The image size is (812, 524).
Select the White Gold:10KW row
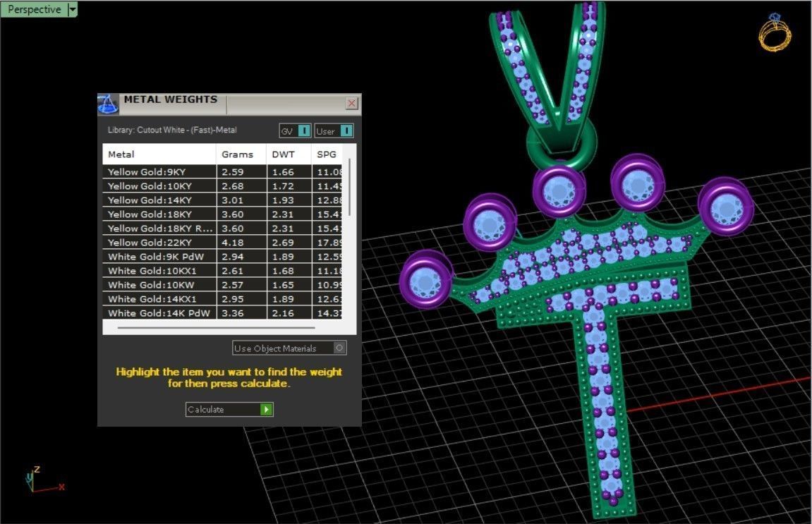pos(222,285)
